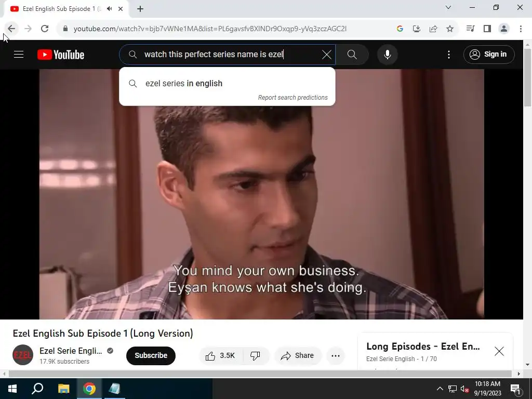
Task: Open more actions ellipsis under video
Action: pos(335,355)
